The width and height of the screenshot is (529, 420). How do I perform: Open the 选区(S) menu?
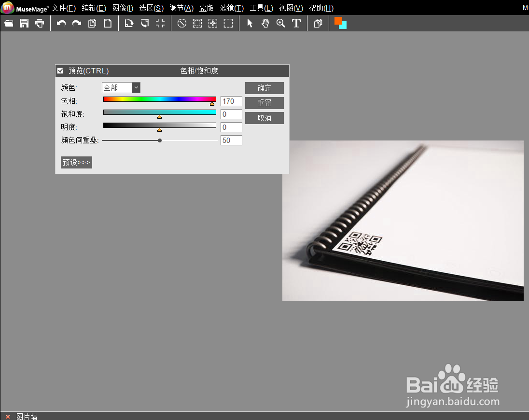click(152, 8)
